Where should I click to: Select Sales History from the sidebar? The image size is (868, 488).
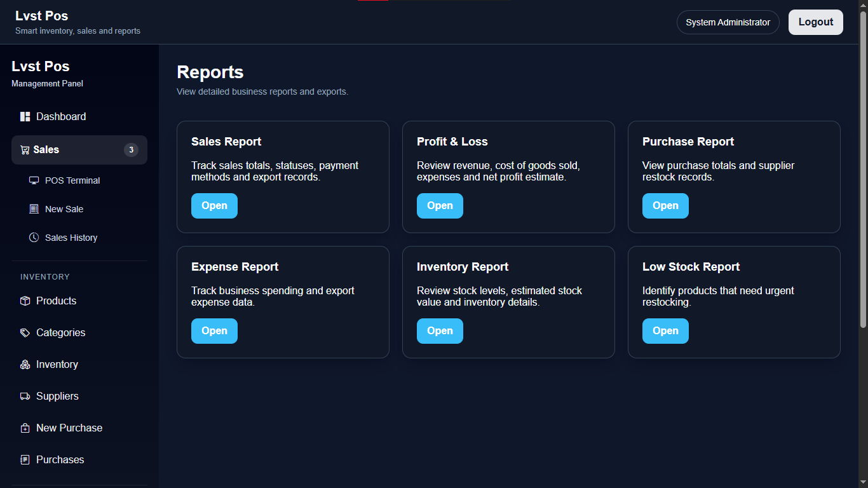point(70,237)
